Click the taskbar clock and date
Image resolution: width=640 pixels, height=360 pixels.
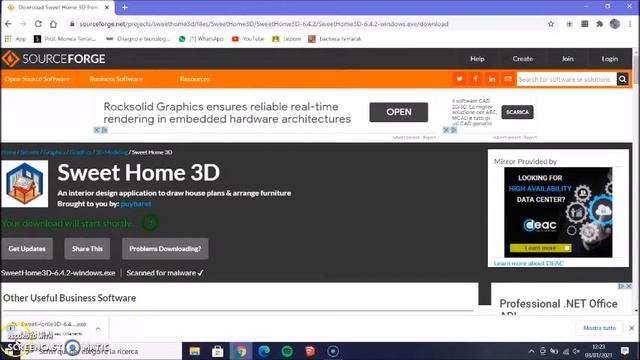[x=598, y=351]
